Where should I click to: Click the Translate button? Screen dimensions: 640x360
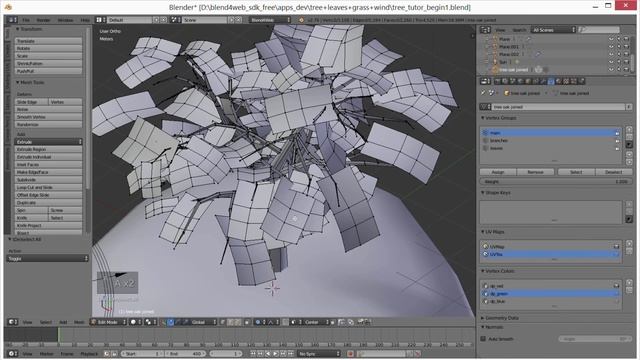[x=49, y=41]
